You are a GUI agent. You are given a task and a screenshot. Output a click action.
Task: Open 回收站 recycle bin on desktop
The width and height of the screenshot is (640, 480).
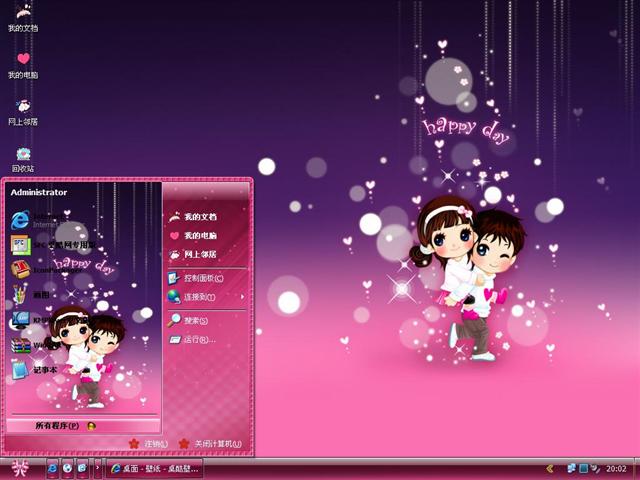23,159
